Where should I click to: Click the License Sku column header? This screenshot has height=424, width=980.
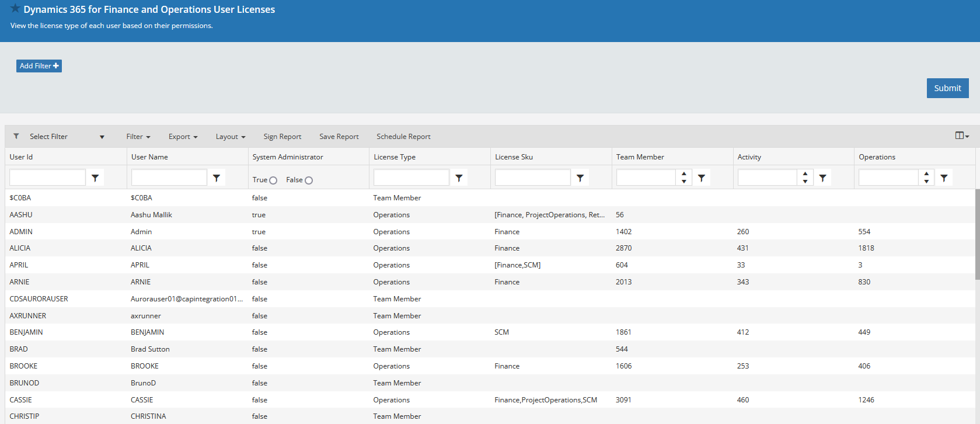coord(551,157)
